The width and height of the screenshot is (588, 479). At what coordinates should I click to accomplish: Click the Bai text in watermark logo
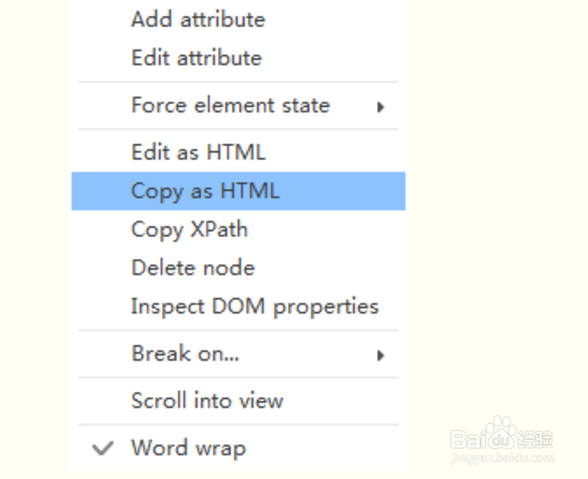[467, 439]
